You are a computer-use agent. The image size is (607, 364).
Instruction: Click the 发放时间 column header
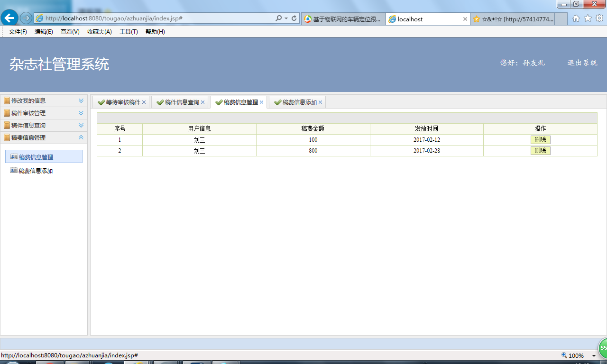[x=426, y=128]
